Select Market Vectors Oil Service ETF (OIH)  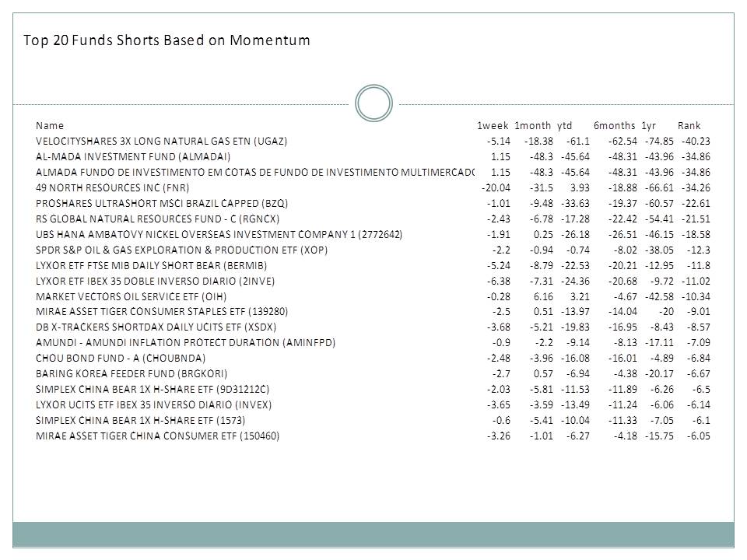tap(134, 296)
